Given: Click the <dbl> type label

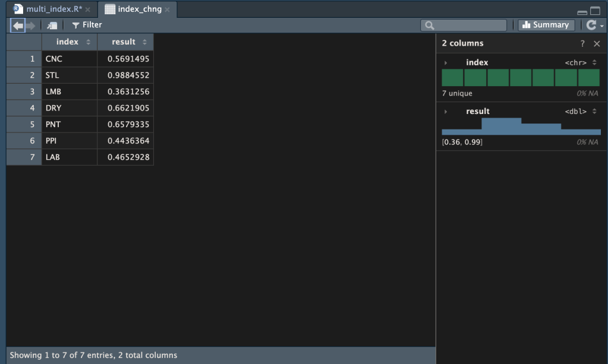Looking at the screenshot, I should [575, 112].
